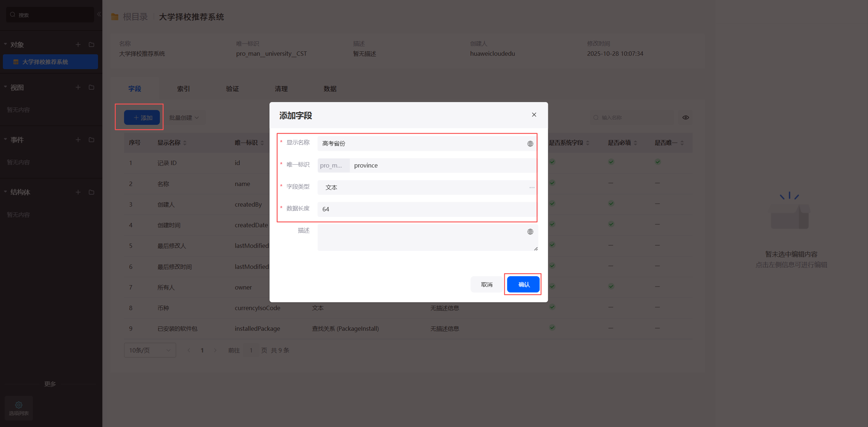Click folder icon beside 结构体 section
The width and height of the screenshot is (868, 427).
92,192
